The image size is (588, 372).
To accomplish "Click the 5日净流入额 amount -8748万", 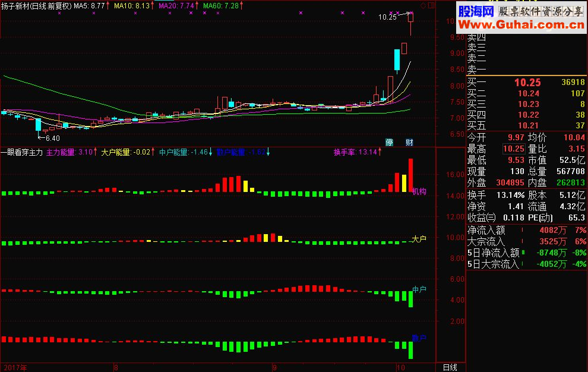I will coord(551,253).
